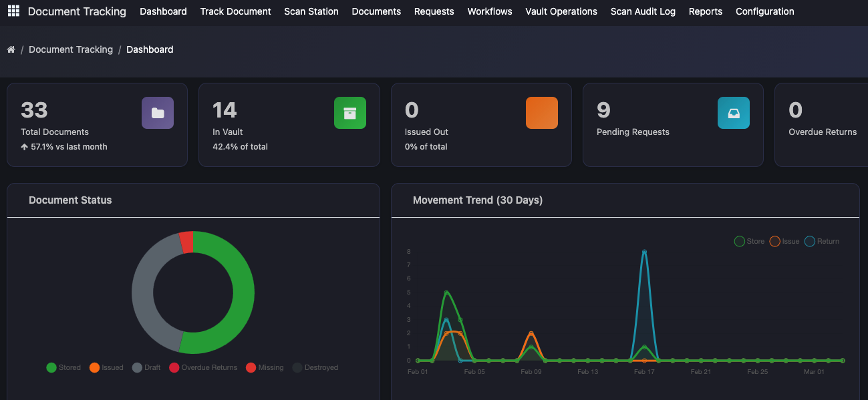The image size is (868, 400).
Task: Toggle the Issue series in Movement Trend legend
Action: [784, 241]
